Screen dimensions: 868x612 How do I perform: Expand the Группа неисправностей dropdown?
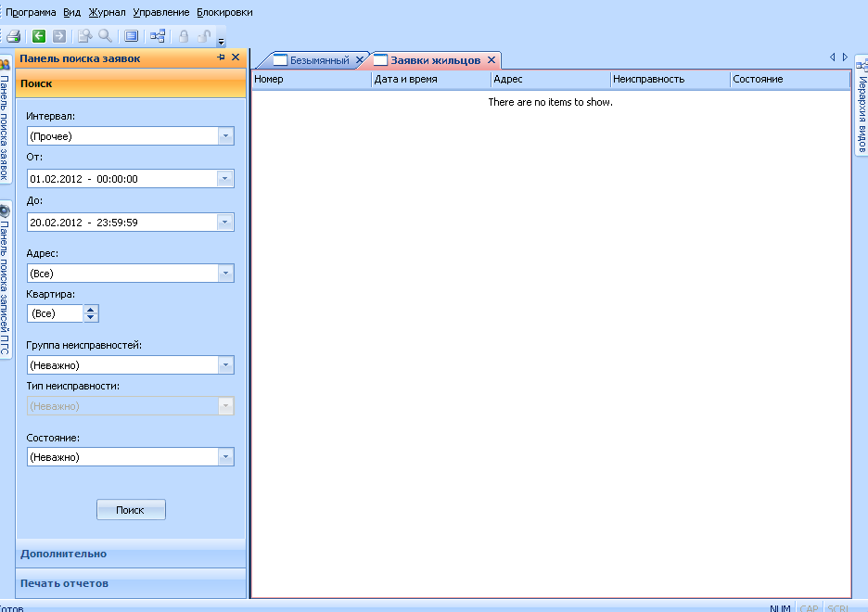click(x=225, y=365)
